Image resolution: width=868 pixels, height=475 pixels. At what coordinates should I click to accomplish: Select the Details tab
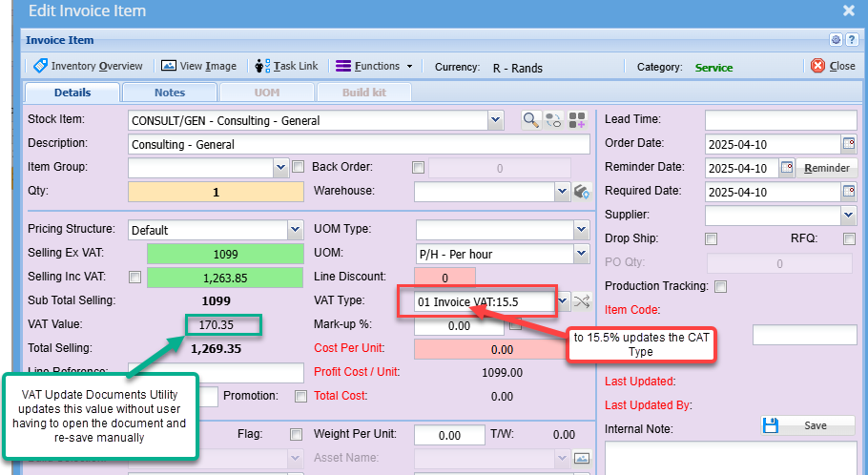tap(72, 93)
